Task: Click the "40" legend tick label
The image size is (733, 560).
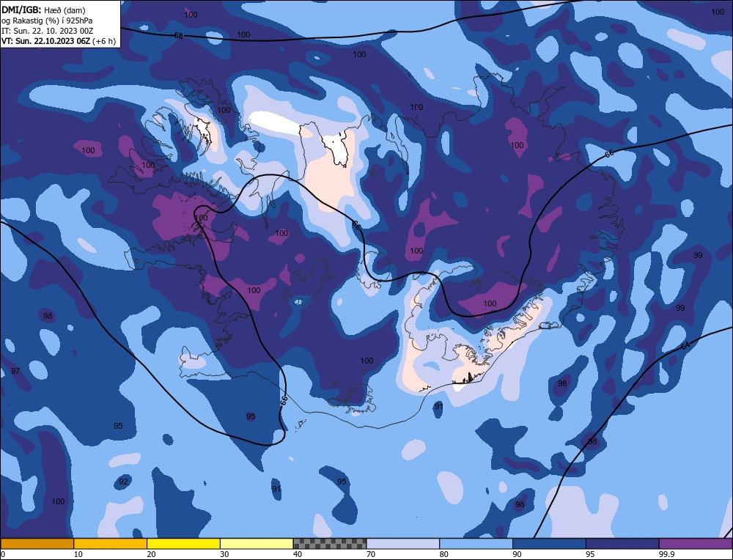Action: (x=298, y=554)
